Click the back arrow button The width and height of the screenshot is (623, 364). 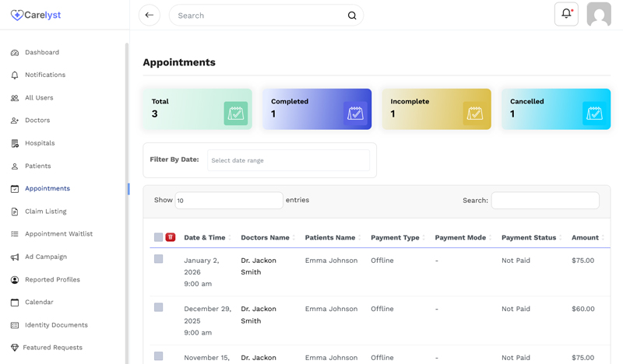tap(150, 15)
